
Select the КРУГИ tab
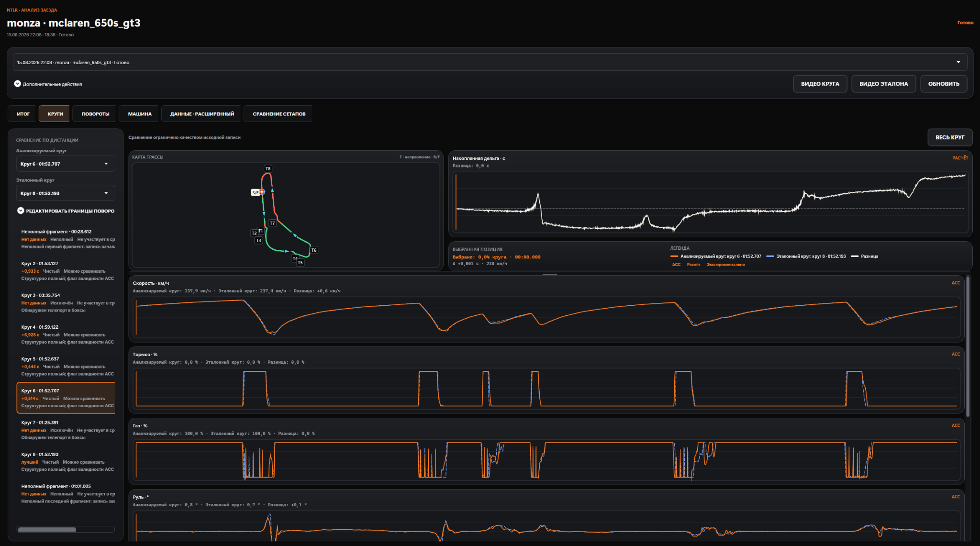[x=55, y=114]
